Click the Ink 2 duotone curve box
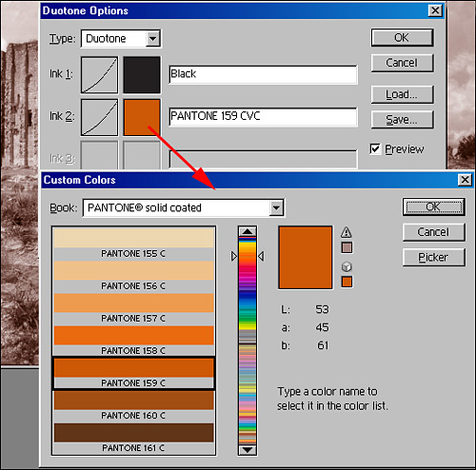Image resolution: width=476 pixels, height=470 pixels. click(x=99, y=117)
